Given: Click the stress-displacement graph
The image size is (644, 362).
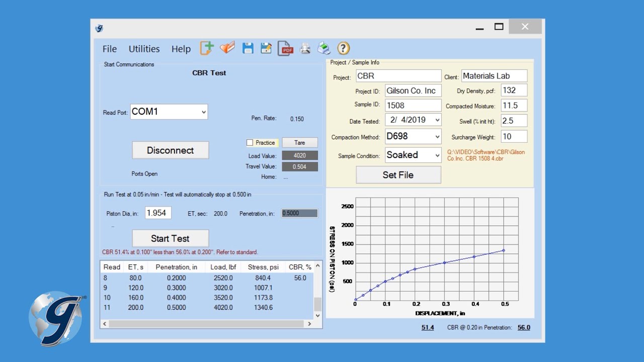Looking at the screenshot, I should (430, 253).
